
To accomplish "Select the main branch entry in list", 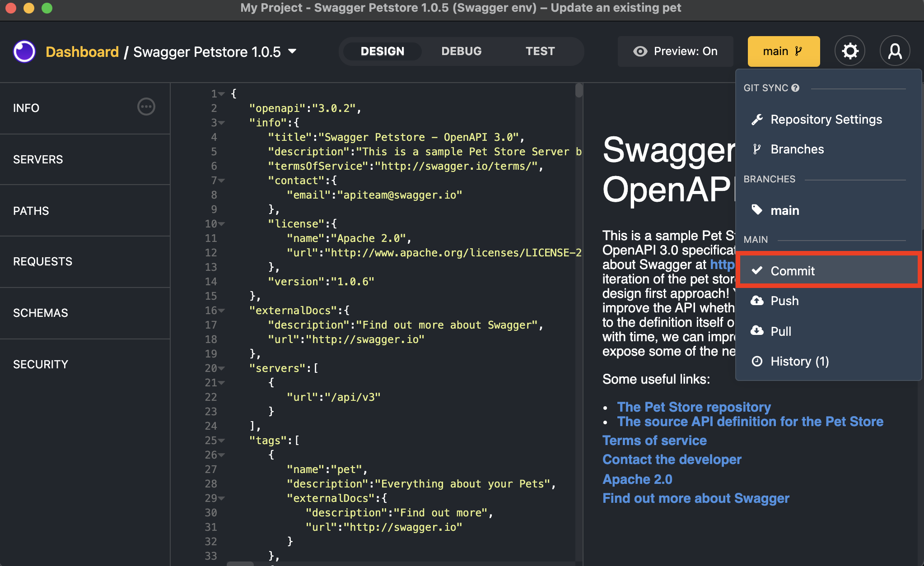I will (828, 210).
